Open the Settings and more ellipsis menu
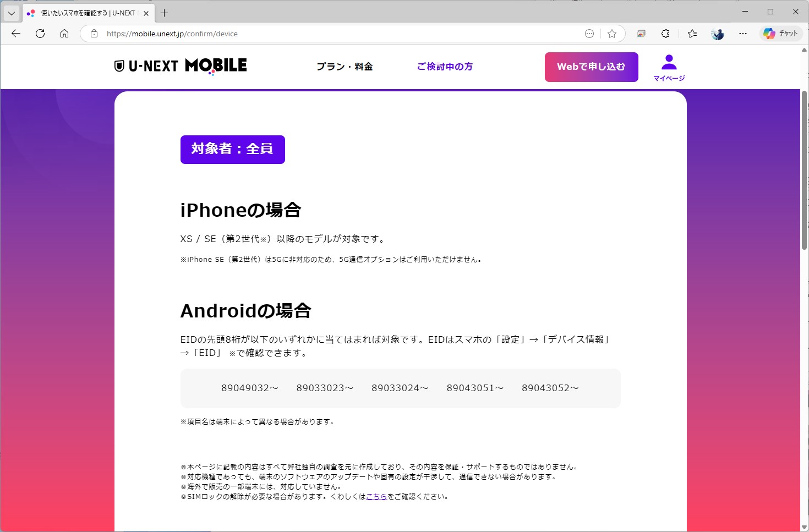The image size is (809, 532). pos(743,34)
